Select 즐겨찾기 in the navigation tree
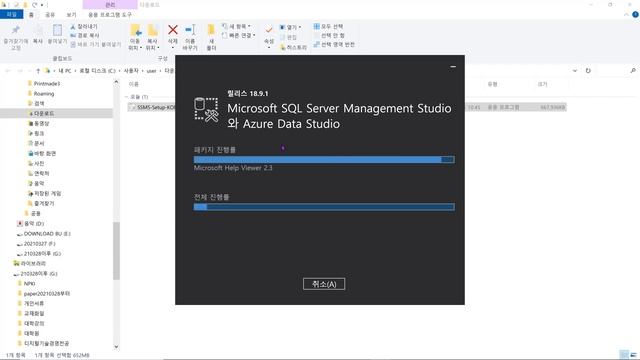Screen dimensions: 640x360 click(44, 203)
